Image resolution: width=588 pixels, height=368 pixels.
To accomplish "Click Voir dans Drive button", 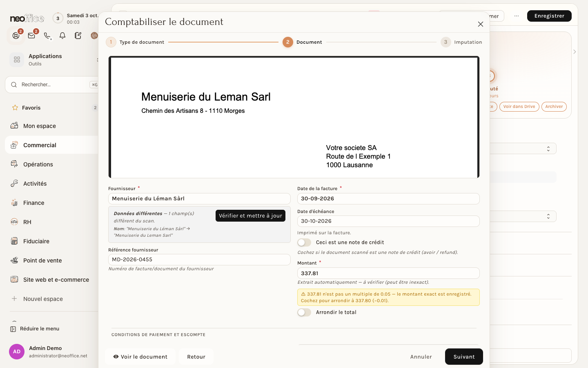I will pyautogui.click(x=519, y=107).
